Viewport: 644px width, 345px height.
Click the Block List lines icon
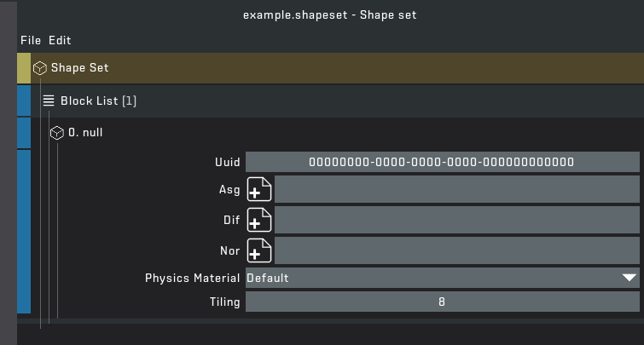click(x=49, y=101)
